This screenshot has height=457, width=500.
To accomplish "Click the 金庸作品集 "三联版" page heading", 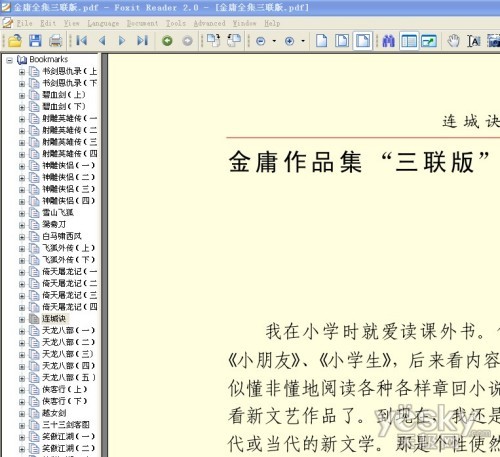I will point(359,162).
